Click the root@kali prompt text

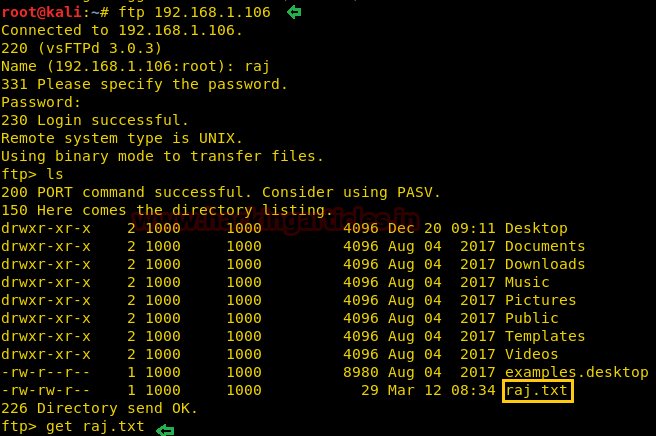click(x=40, y=12)
